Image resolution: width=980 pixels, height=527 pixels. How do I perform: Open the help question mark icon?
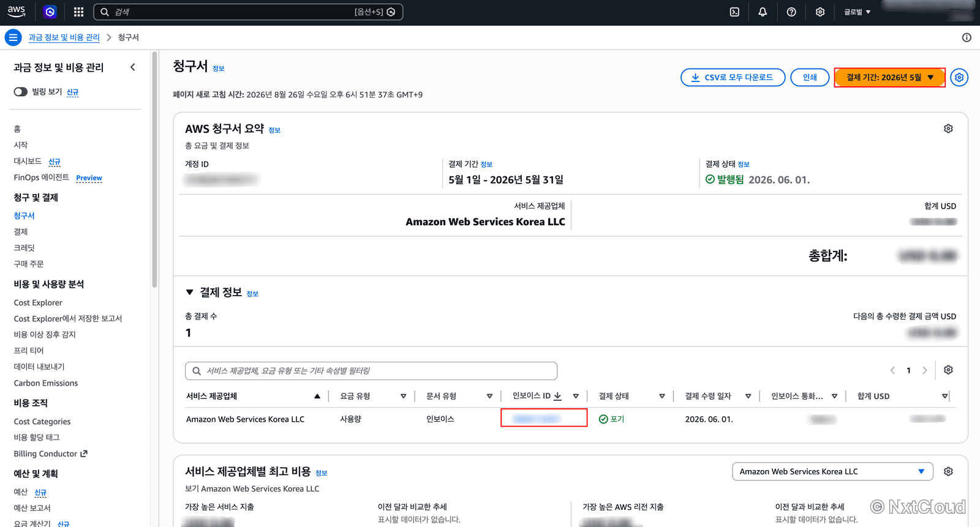791,12
